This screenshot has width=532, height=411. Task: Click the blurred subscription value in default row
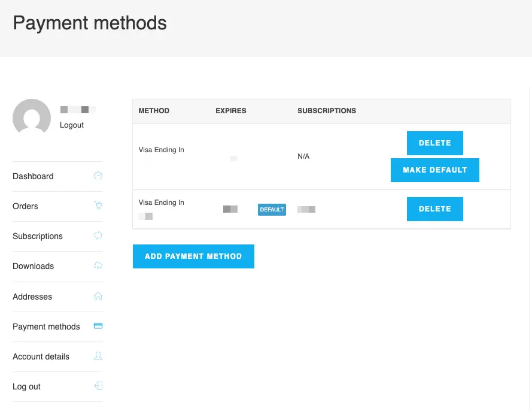(x=306, y=209)
